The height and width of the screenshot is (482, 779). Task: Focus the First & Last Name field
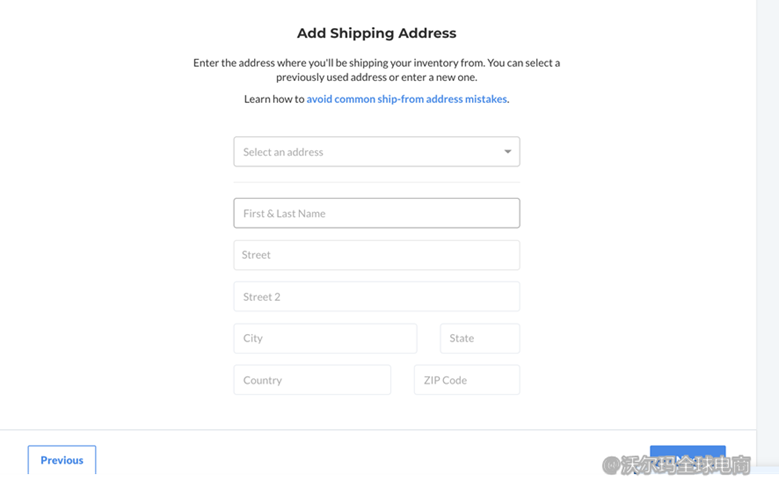click(376, 213)
